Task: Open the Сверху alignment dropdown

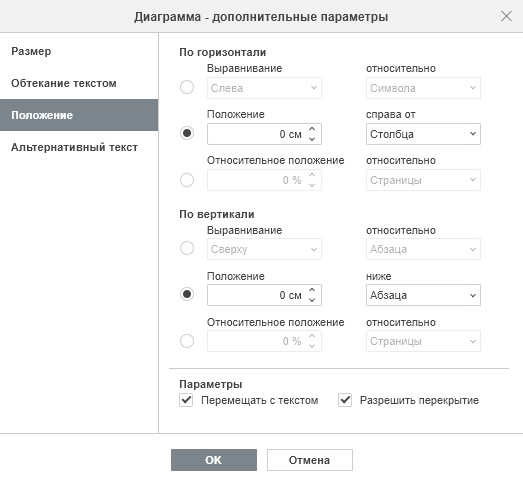Action: click(x=264, y=249)
